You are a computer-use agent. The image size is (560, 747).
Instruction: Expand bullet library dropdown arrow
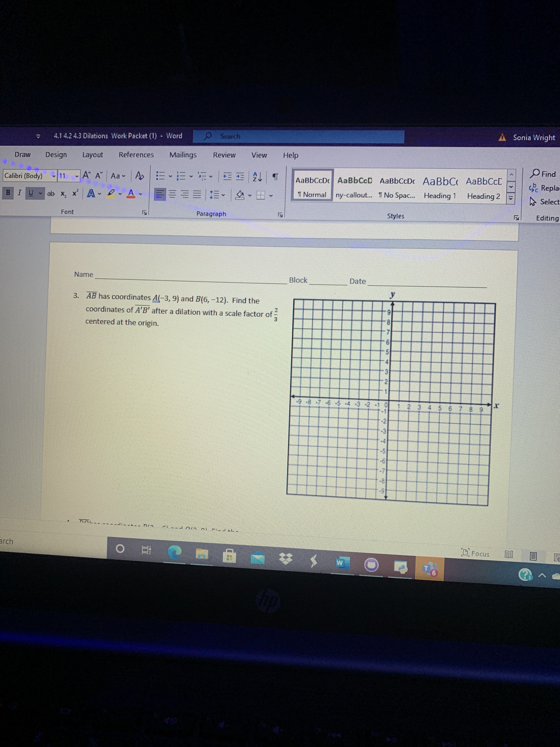click(x=171, y=176)
